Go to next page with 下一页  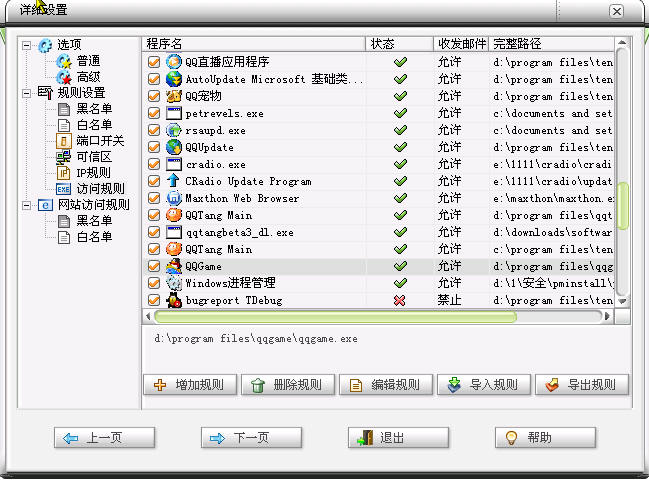(x=251, y=438)
